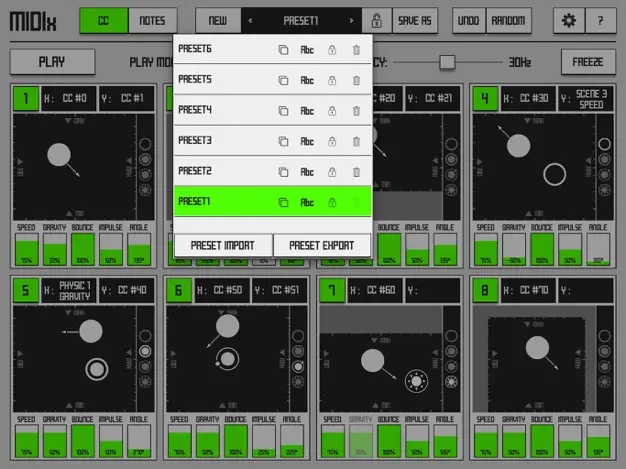Delete PRESET5 with the trash icon
This screenshot has width=626, height=469.
tap(356, 80)
